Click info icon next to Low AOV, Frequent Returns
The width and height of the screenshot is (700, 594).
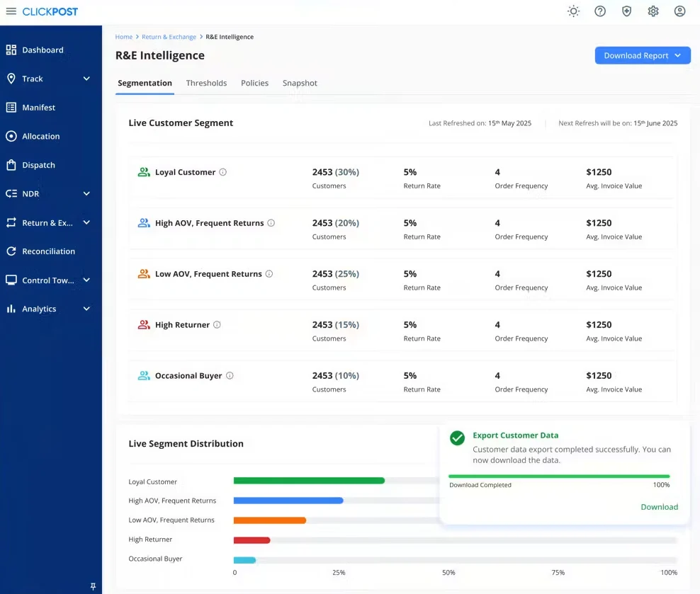click(269, 274)
